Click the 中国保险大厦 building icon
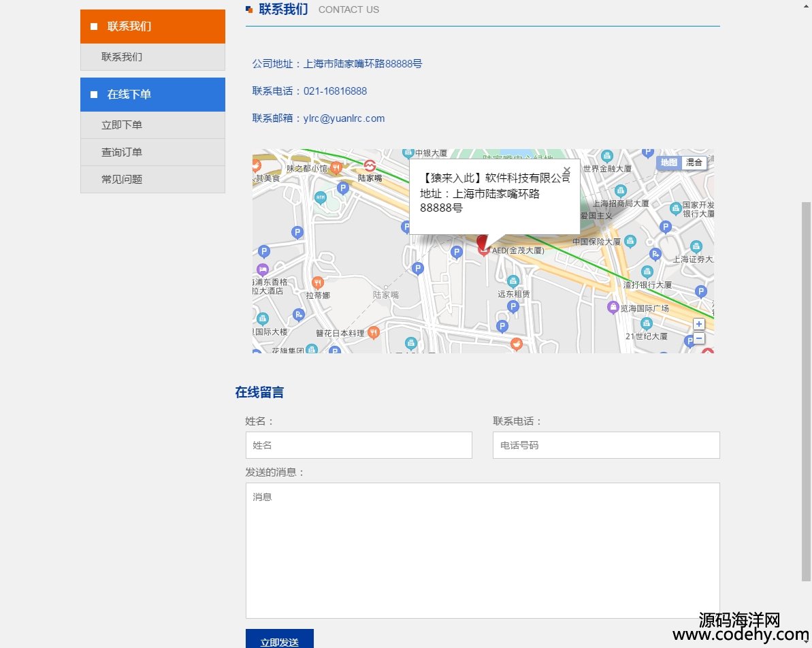812x648 pixels. (x=630, y=242)
